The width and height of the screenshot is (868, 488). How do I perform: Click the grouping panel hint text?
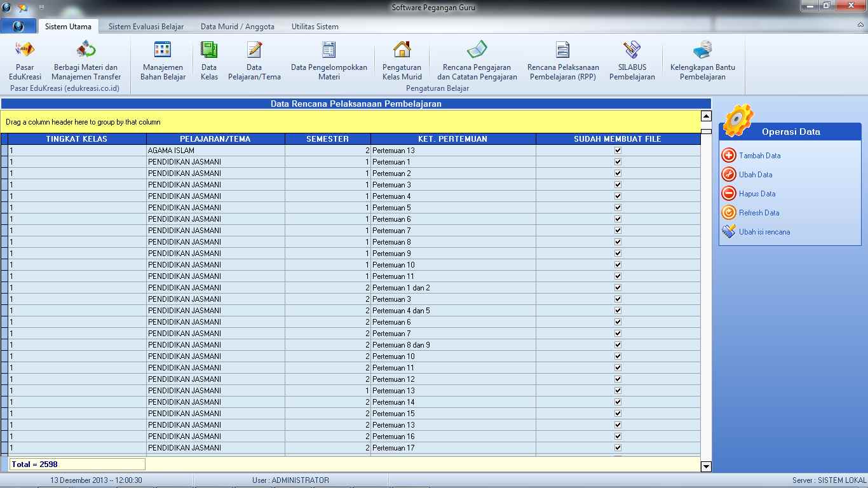coord(83,122)
